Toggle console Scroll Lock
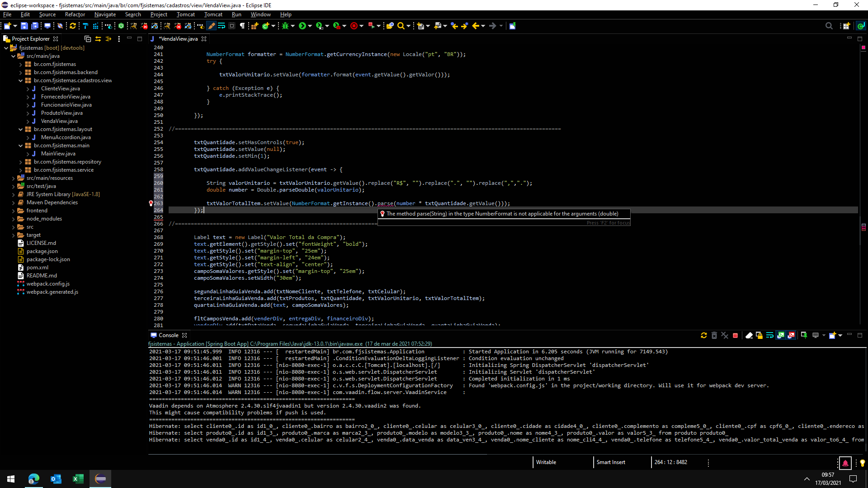Image resolution: width=868 pixels, height=488 pixels. tap(759, 335)
